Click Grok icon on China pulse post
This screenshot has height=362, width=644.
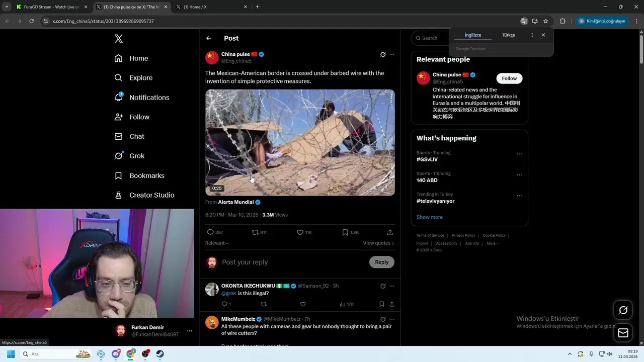(x=383, y=54)
